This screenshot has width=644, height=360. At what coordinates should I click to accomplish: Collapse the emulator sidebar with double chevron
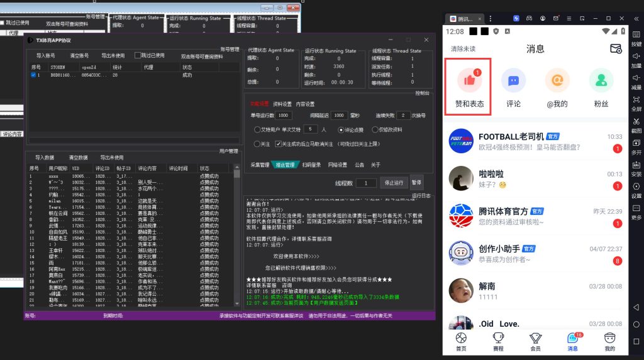tap(636, 18)
